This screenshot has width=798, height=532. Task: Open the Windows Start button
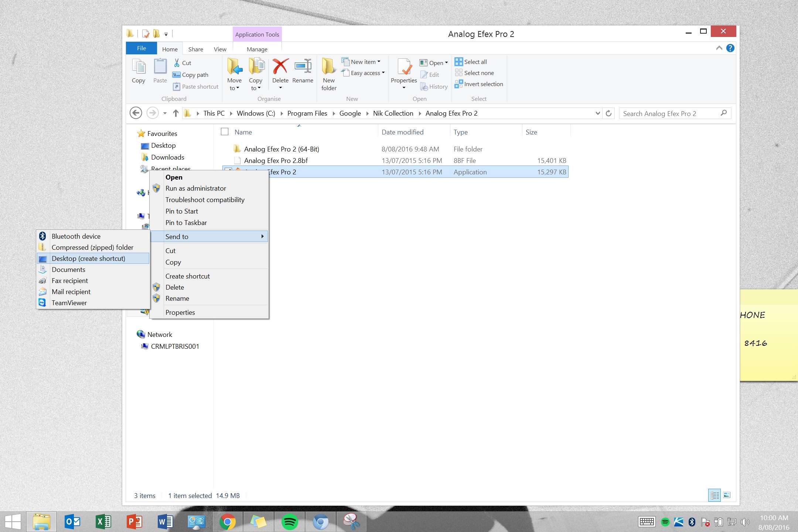pyautogui.click(x=13, y=522)
